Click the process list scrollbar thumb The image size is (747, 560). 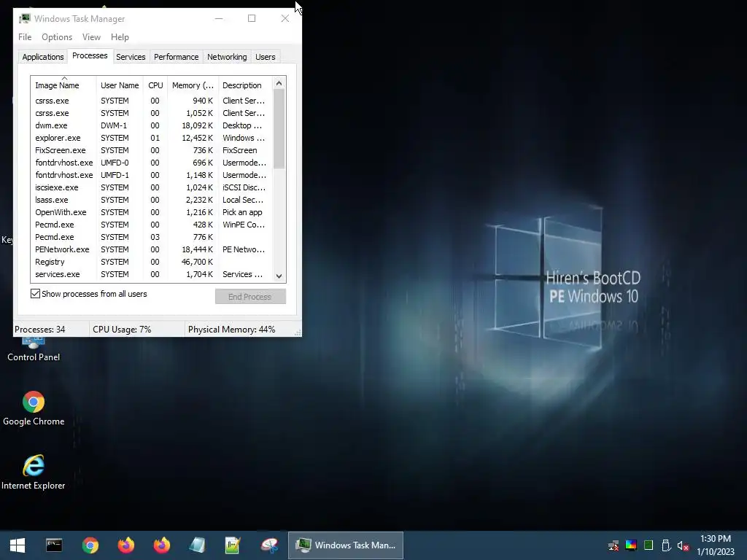tap(279, 128)
